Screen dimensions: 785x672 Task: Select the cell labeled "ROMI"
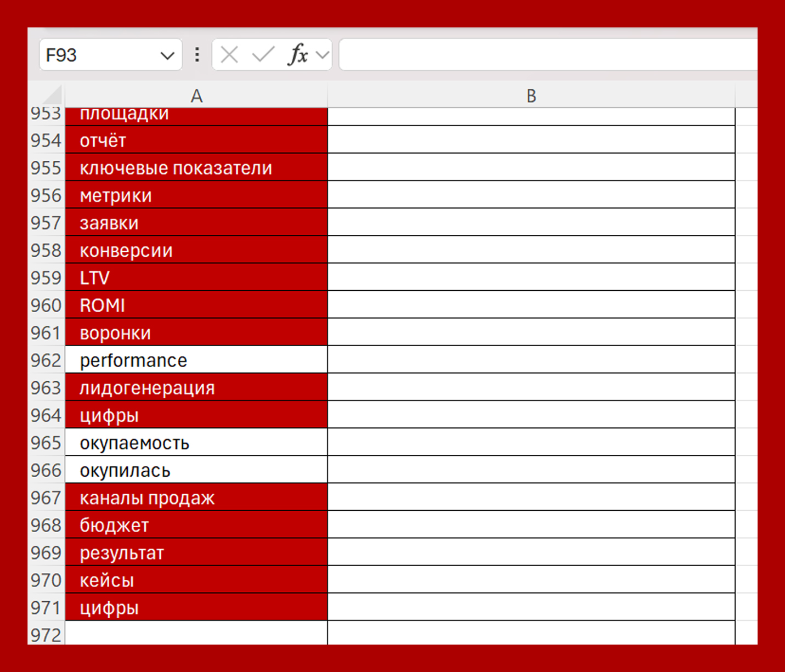[x=196, y=304]
